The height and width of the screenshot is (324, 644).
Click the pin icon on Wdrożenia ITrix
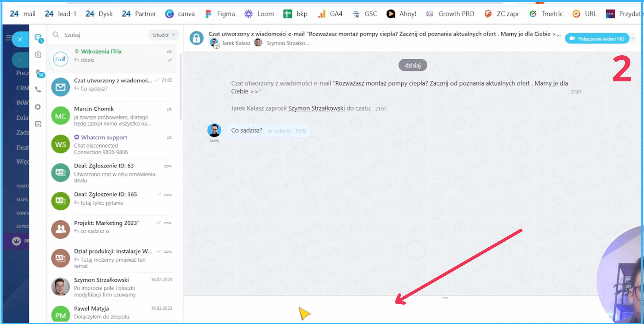170,60
